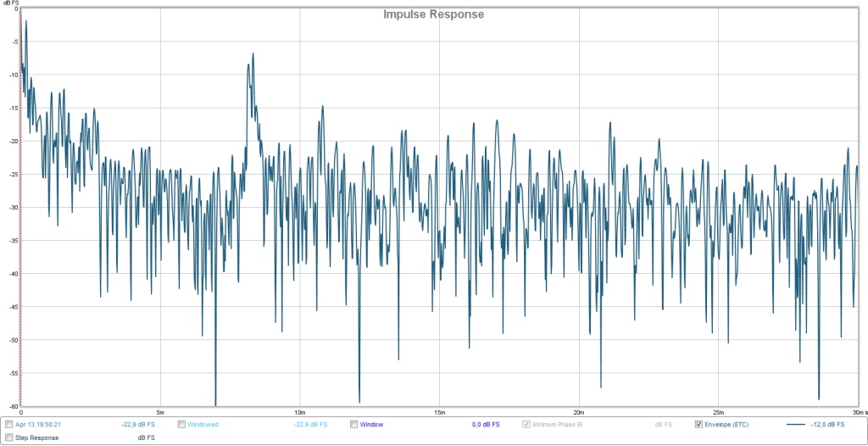Viewport: 868px width, 446px height.
Task: Click the Apr 13 measurement's -22,9 dB FS value
Action: (x=138, y=424)
